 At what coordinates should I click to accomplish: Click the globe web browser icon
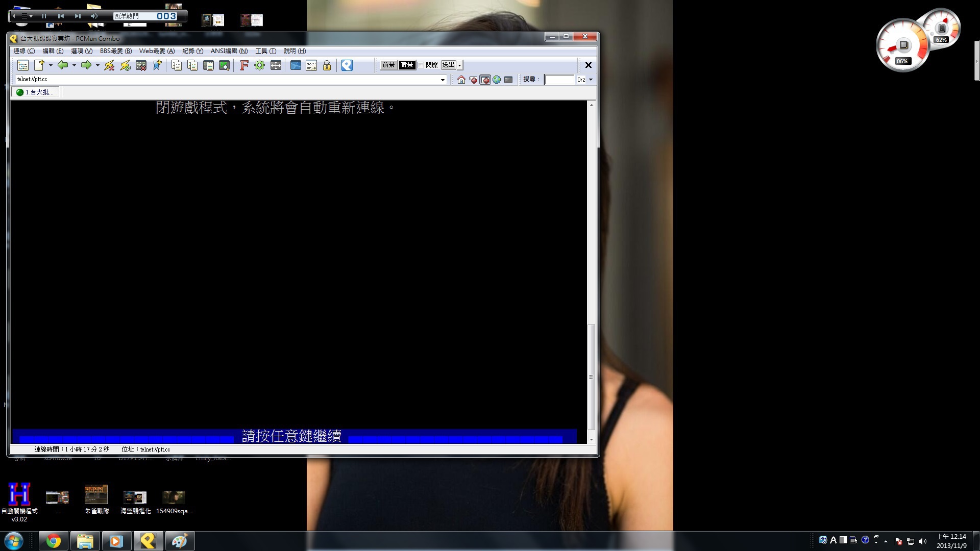(497, 80)
